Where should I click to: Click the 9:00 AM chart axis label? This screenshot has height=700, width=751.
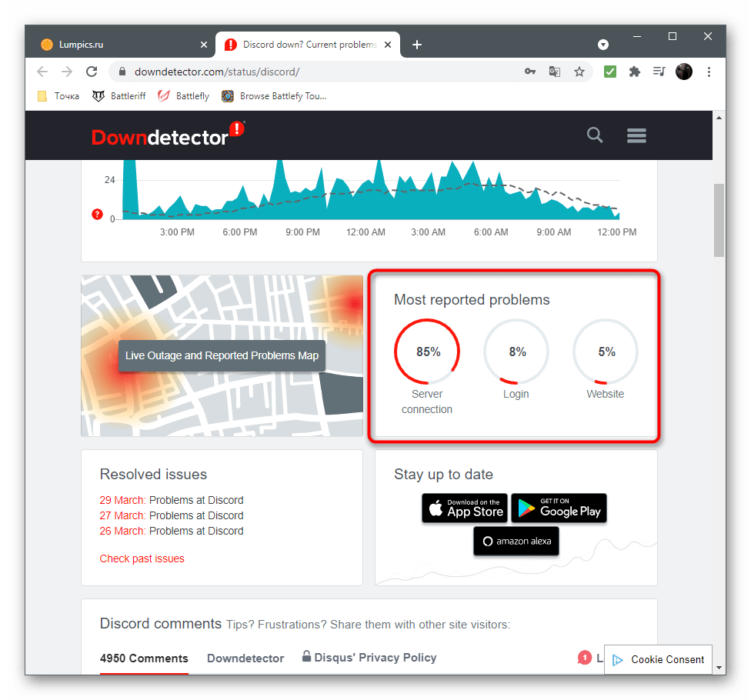(554, 232)
